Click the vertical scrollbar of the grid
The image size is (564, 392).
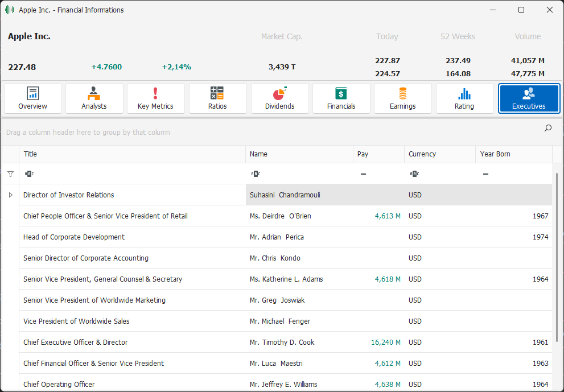point(558,257)
